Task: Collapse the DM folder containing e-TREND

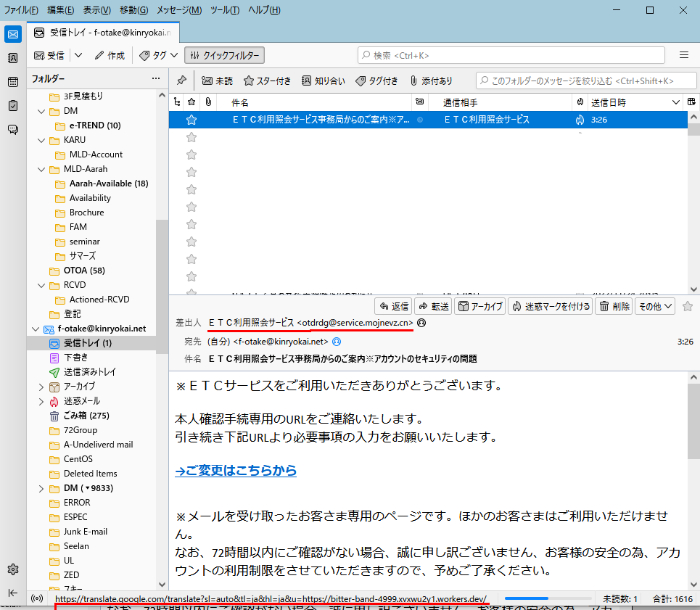Action: click(x=41, y=111)
